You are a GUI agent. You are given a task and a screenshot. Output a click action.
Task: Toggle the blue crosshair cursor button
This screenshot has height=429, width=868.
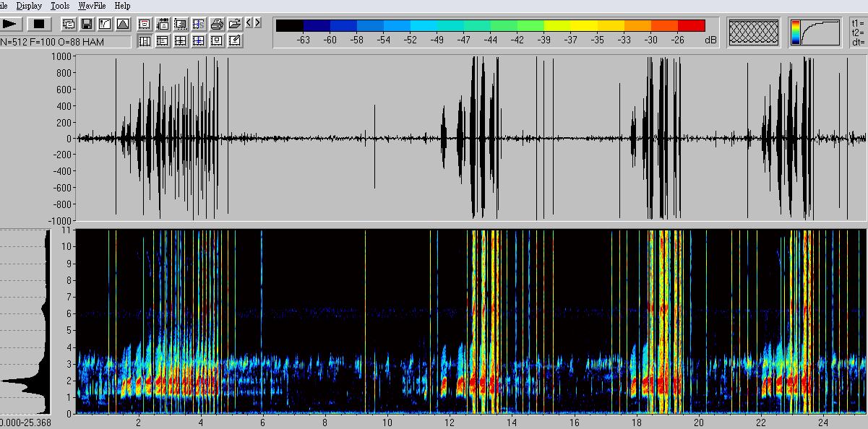(x=198, y=41)
